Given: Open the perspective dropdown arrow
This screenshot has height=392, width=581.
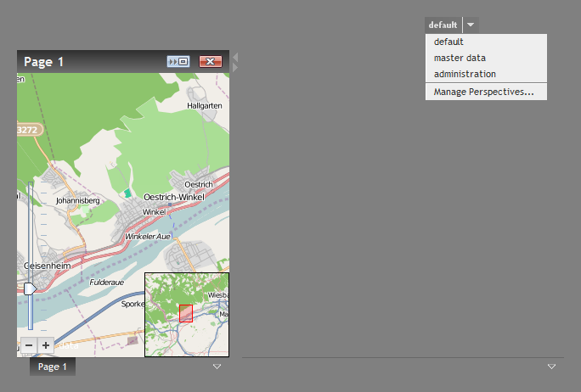Looking at the screenshot, I should 471,25.
